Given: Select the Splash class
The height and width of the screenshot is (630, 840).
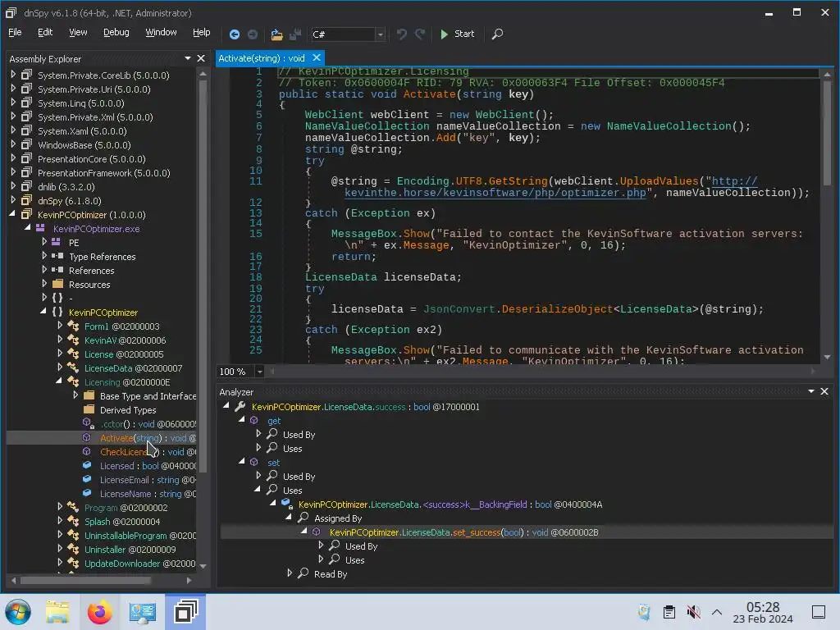Looking at the screenshot, I should click(121, 522).
